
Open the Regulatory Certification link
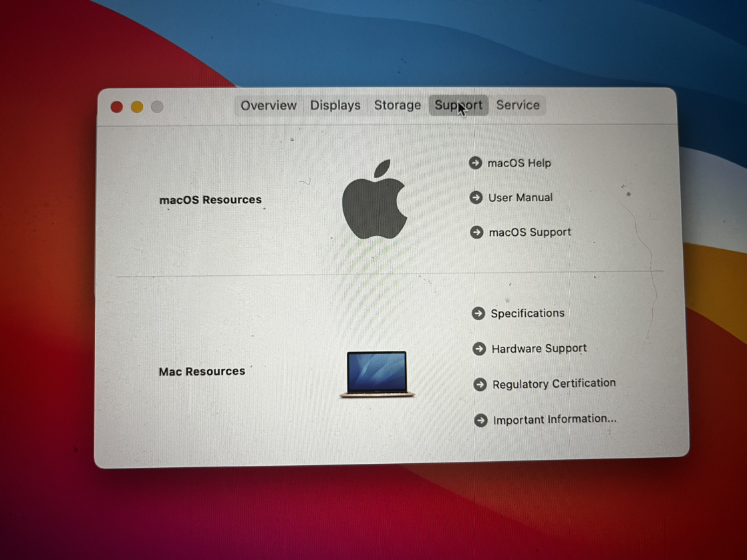(554, 384)
